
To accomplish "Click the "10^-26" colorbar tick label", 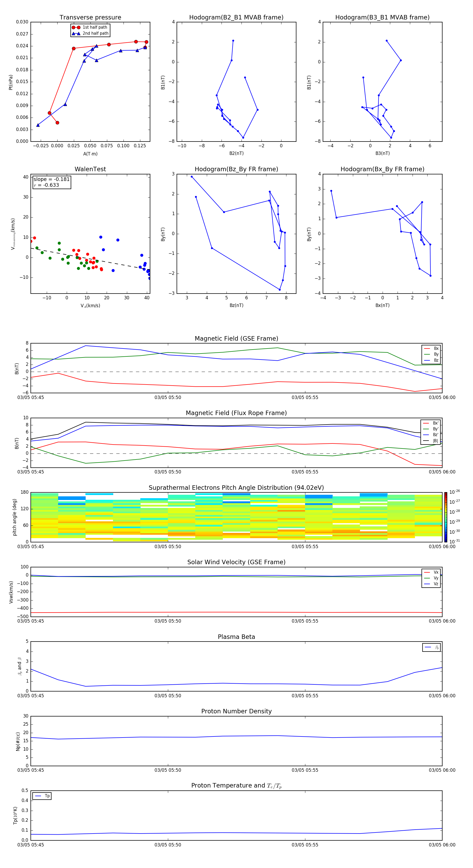I will pos(455,492).
